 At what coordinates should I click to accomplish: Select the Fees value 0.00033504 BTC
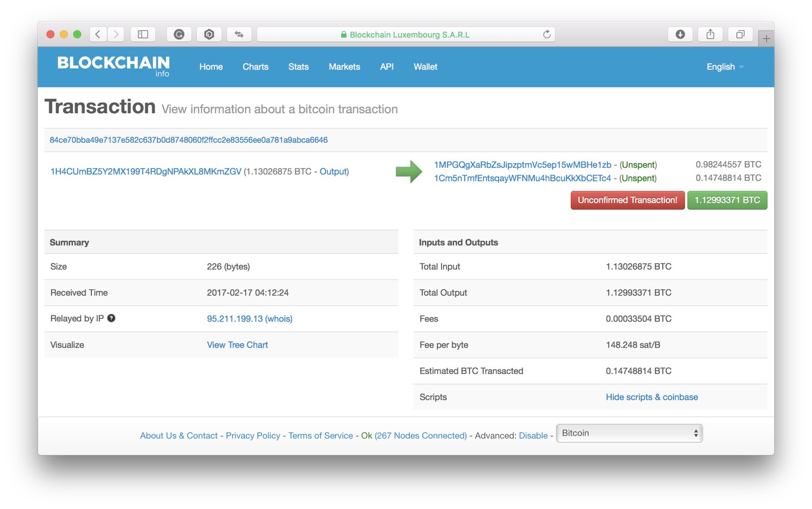[638, 319]
